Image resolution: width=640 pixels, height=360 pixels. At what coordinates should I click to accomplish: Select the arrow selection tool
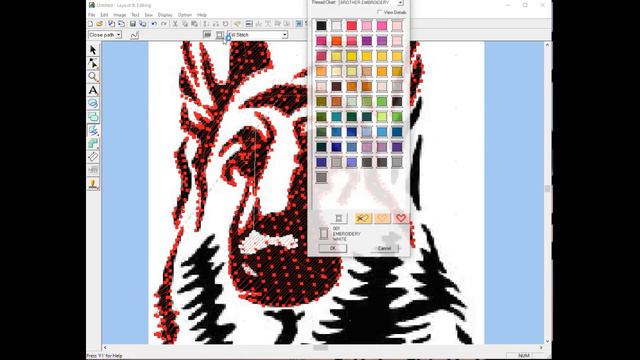(x=93, y=50)
